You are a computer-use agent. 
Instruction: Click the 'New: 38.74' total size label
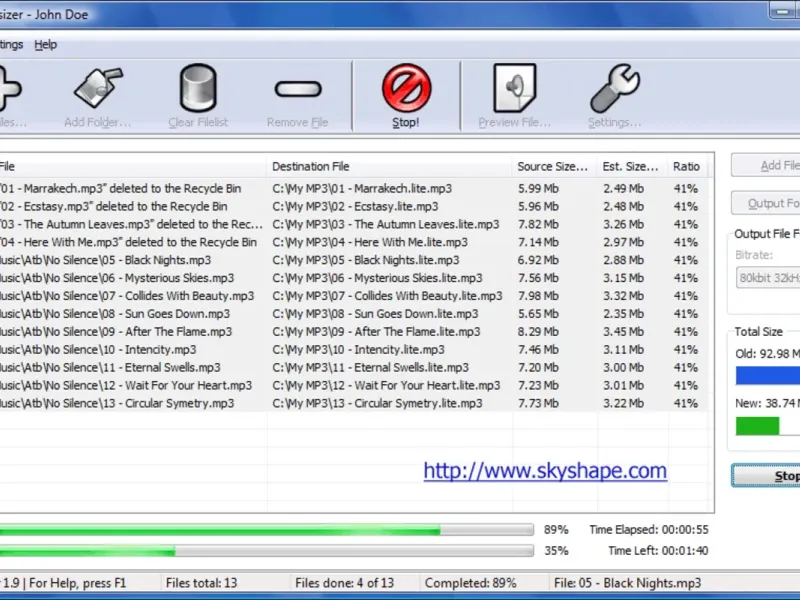pos(767,404)
